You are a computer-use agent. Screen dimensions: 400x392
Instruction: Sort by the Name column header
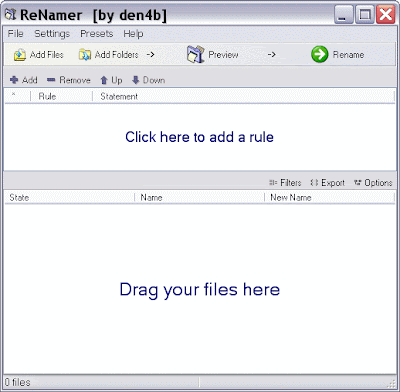199,197
